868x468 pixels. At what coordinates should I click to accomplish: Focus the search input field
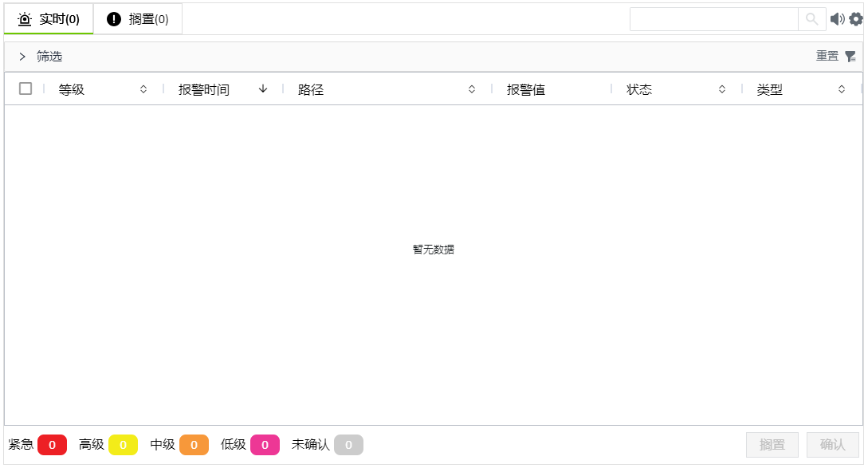(713, 19)
